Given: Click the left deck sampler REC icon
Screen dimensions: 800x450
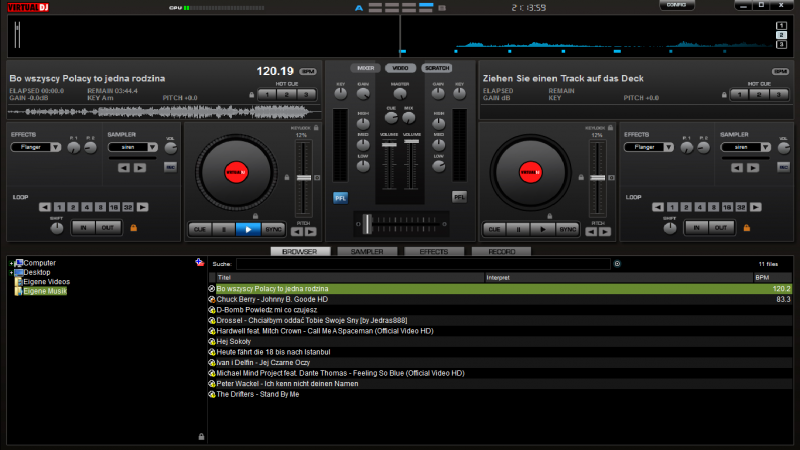Looking at the screenshot, I should (x=170, y=166).
